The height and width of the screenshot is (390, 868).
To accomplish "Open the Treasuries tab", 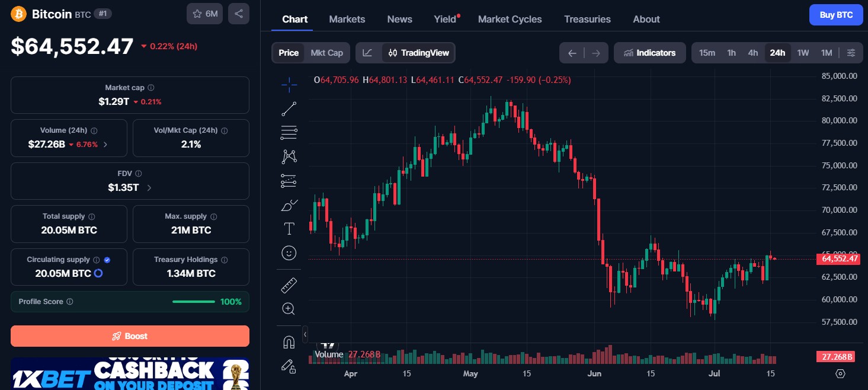I will coord(587,19).
